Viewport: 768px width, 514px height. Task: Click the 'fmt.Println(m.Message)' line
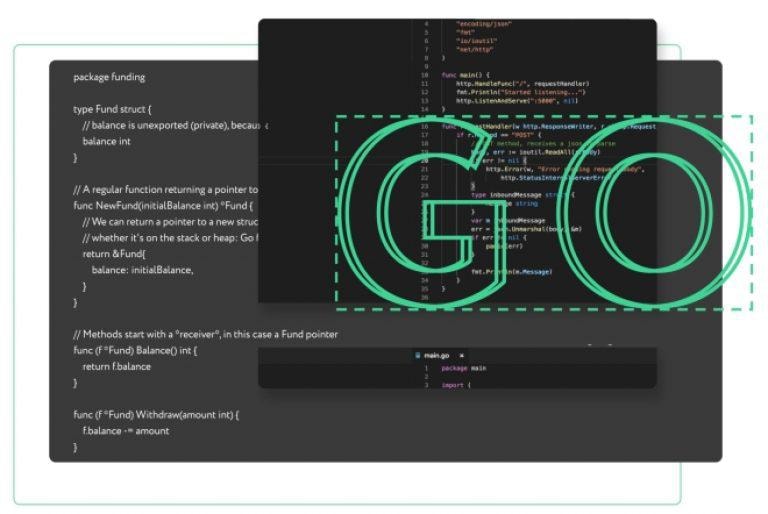[511, 271]
